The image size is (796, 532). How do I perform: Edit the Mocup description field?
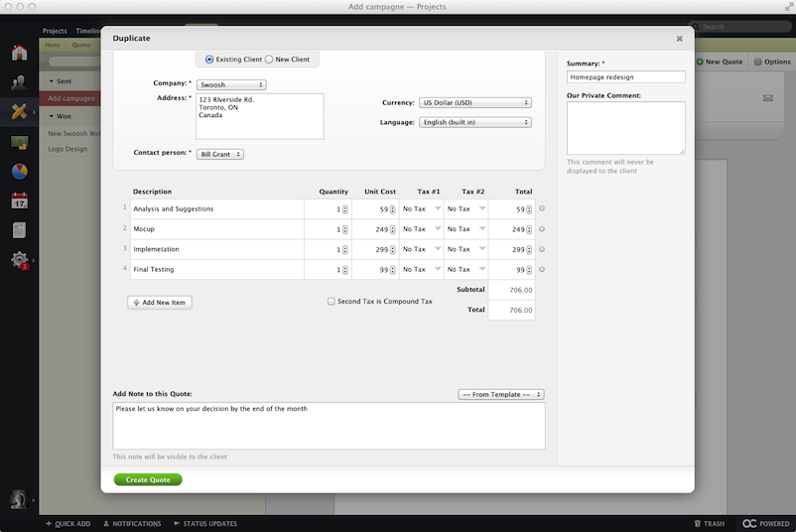click(x=217, y=229)
